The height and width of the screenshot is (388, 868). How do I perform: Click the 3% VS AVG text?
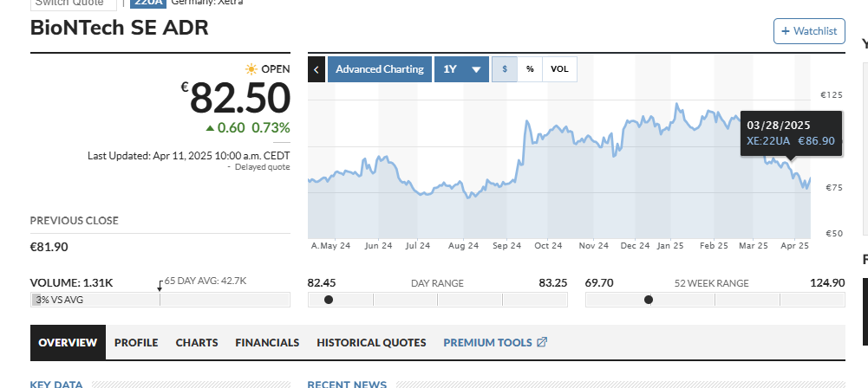tap(60, 301)
